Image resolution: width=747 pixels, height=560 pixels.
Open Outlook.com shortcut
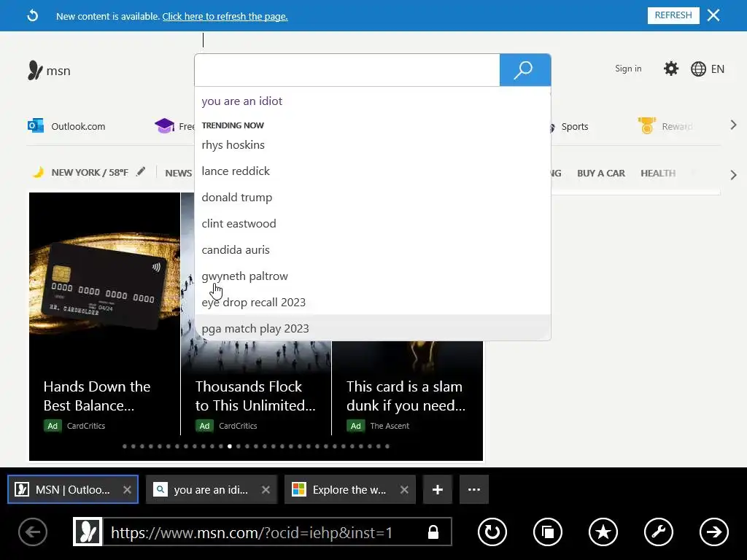[x=66, y=126]
